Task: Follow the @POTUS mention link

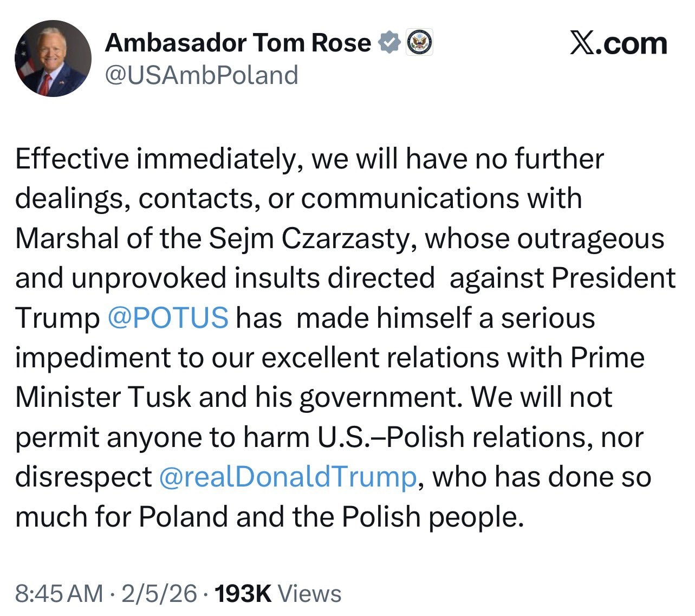Action: point(168,317)
